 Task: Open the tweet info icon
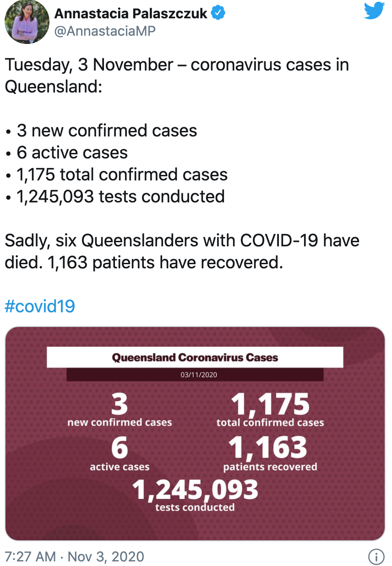pyautogui.click(x=376, y=557)
